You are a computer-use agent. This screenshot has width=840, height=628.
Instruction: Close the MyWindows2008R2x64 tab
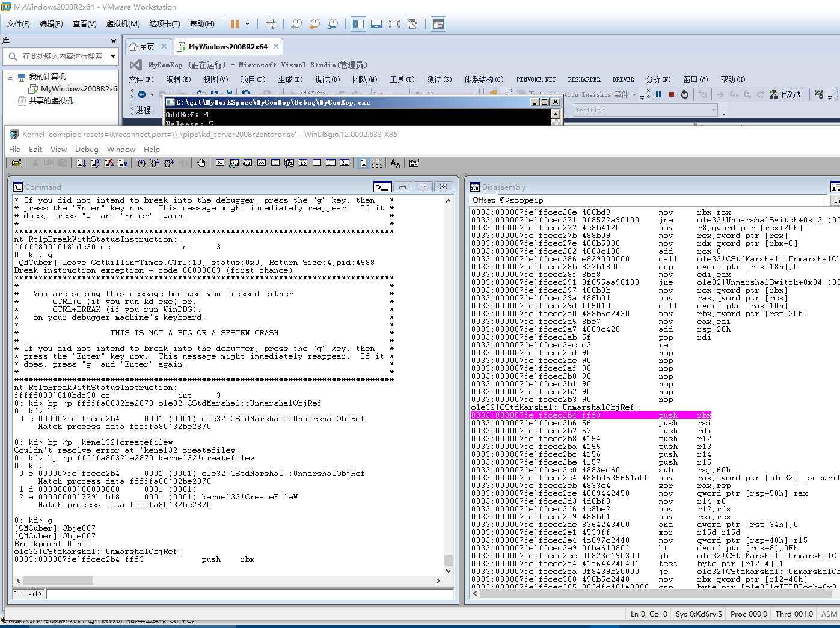pyautogui.click(x=276, y=46)
